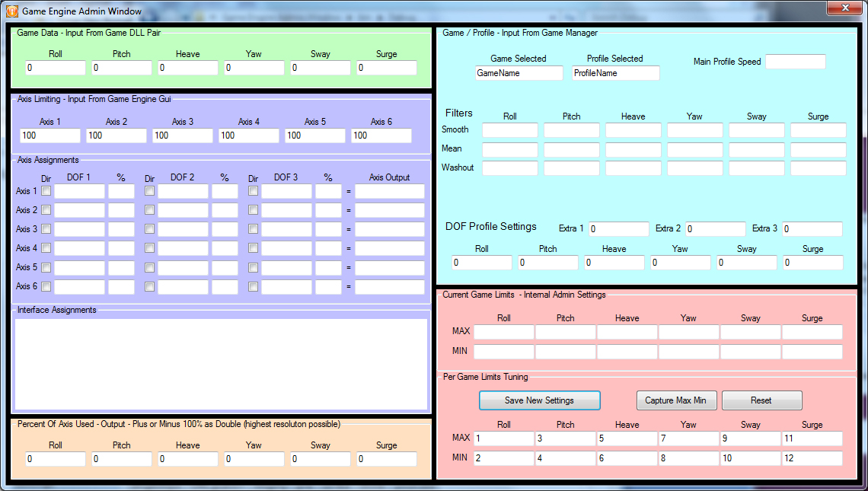Click Axis 3 Axis Output field
The width and height of the screenshot is (868, 491).
pyautogui.click(x=390, y=230)
